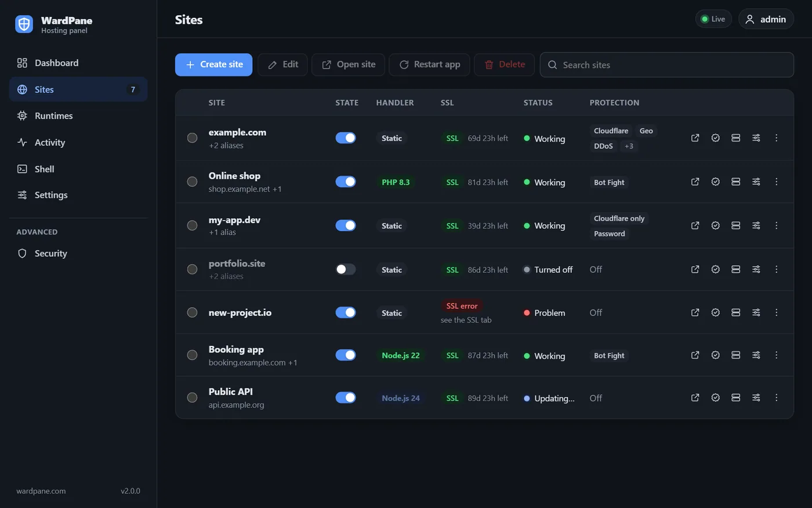
Task: Open three-dot menu in Online shop row
Action: (x=776, y=182)
